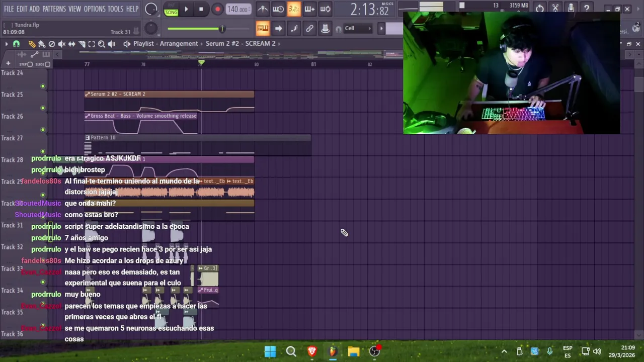Start playback with the play button

[186, 9]
